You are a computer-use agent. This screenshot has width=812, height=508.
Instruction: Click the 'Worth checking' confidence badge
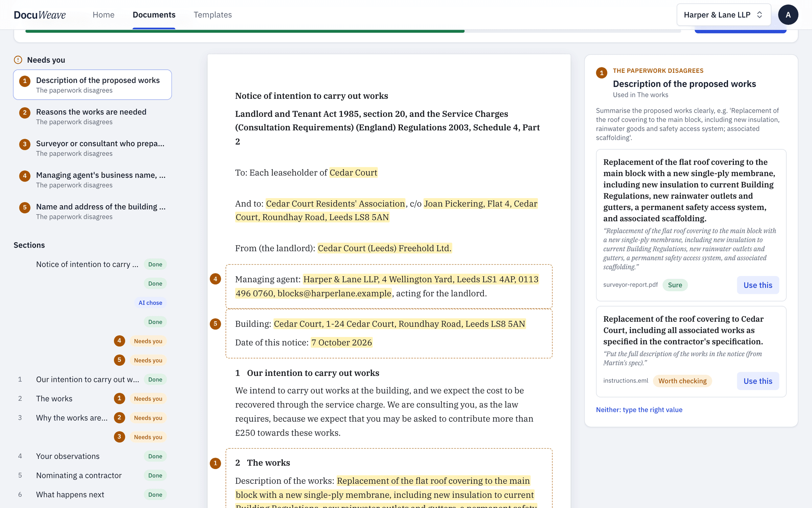682,381
